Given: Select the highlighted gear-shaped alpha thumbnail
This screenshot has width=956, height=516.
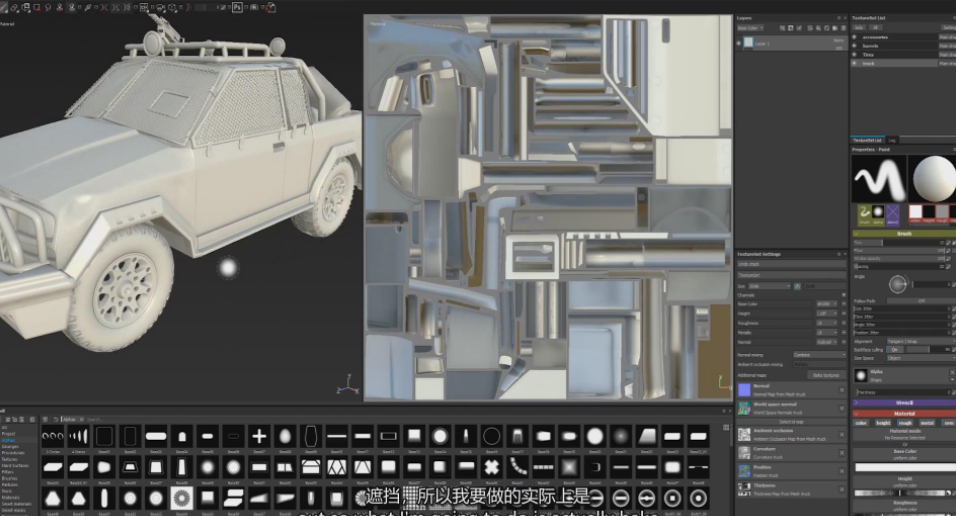Looking at the screenshot, I should click(181, 498).
